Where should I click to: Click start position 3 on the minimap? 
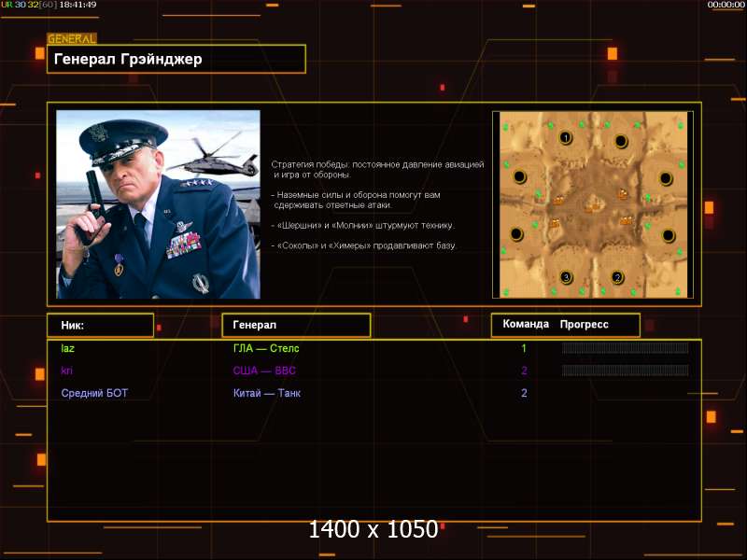point(565,277)
